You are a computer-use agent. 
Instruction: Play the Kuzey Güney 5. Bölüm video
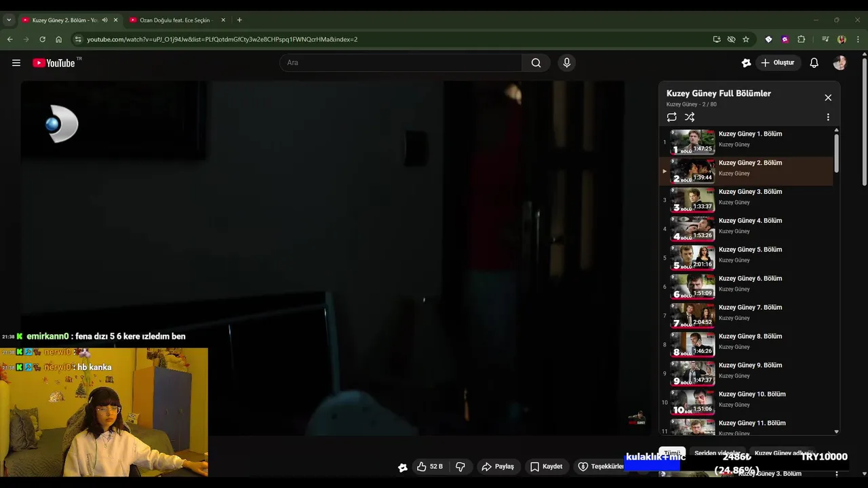746,258
